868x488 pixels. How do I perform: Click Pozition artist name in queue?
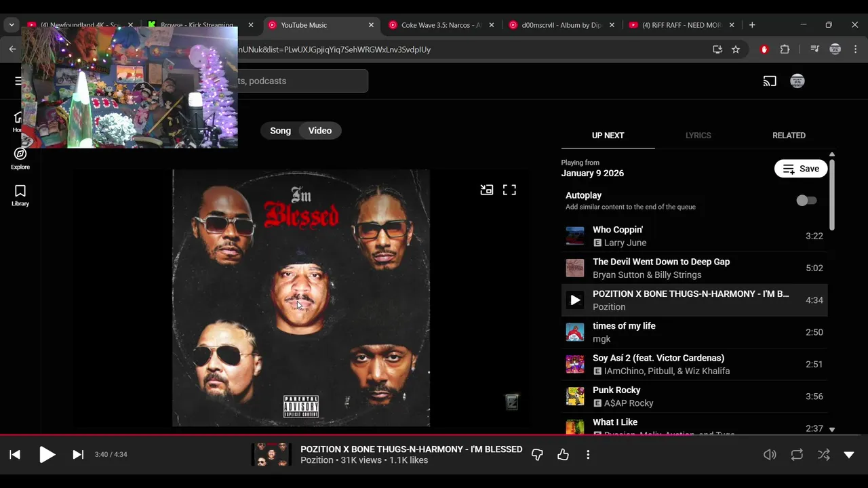(x=609, y=307)
